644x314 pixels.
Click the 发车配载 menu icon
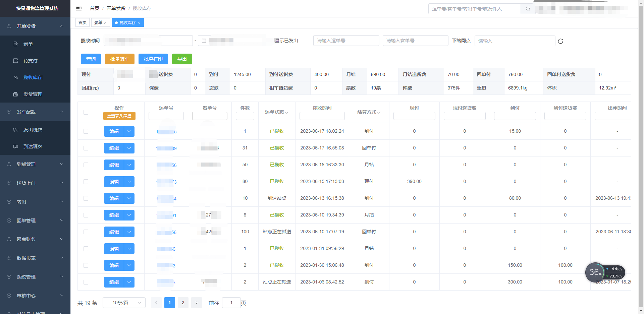point(9,112)
